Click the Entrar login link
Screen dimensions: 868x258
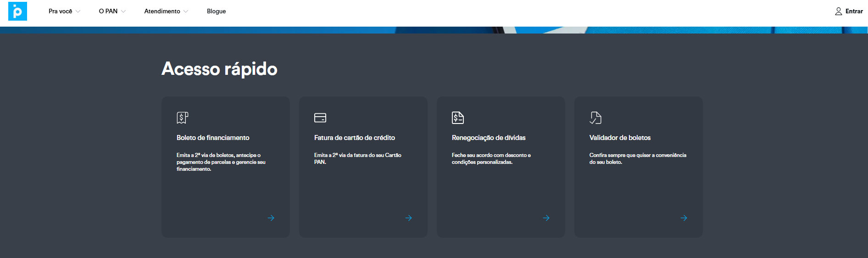[x=854, y=11]
